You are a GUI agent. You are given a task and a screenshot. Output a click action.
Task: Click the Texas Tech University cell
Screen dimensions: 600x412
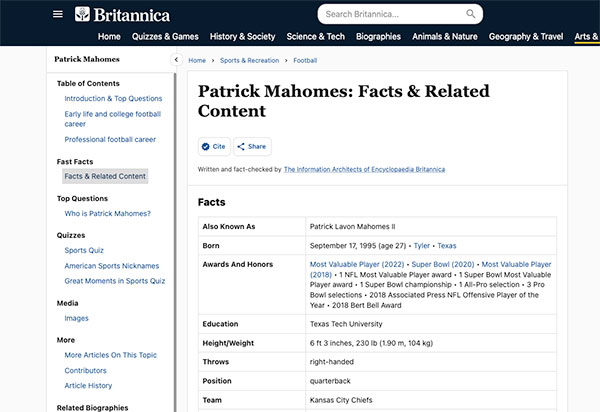click(x=431, y=324)
